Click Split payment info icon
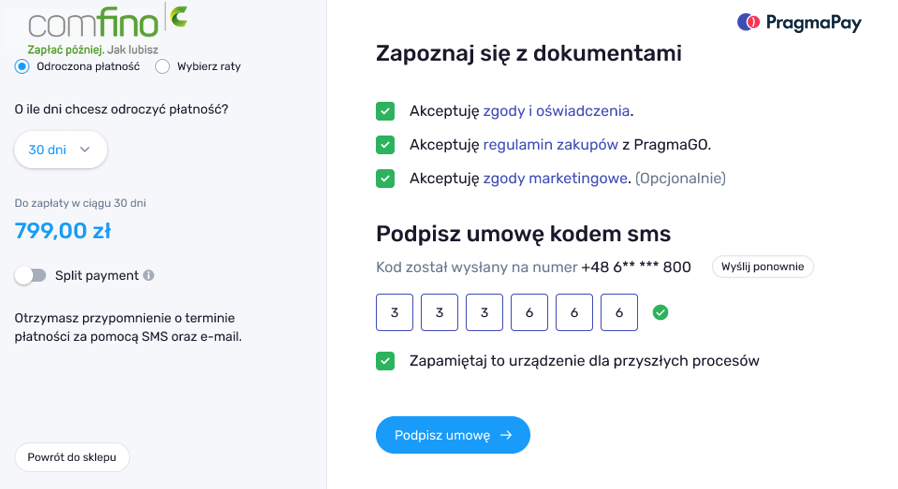The height and width of the screenshot is (489, 898). pos(149,275)
